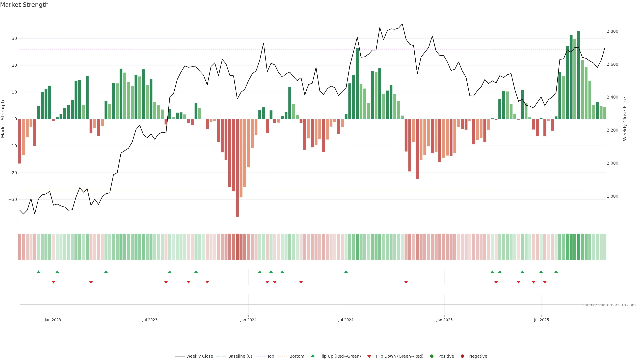Screen dimensions: 644x362
Task: Click the flip-up triangle at Jul 2024
Action: coord(346,272)
